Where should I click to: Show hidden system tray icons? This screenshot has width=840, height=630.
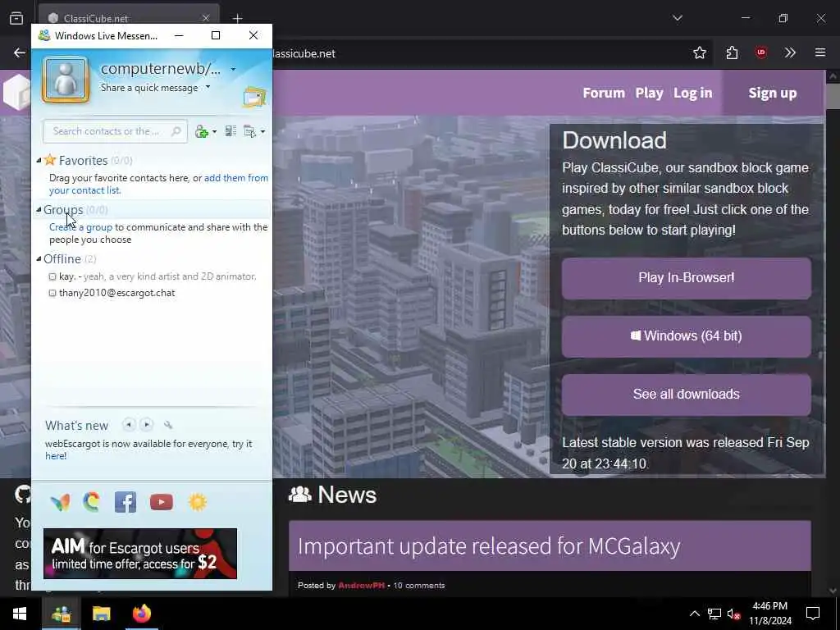[x=694, y=614]
